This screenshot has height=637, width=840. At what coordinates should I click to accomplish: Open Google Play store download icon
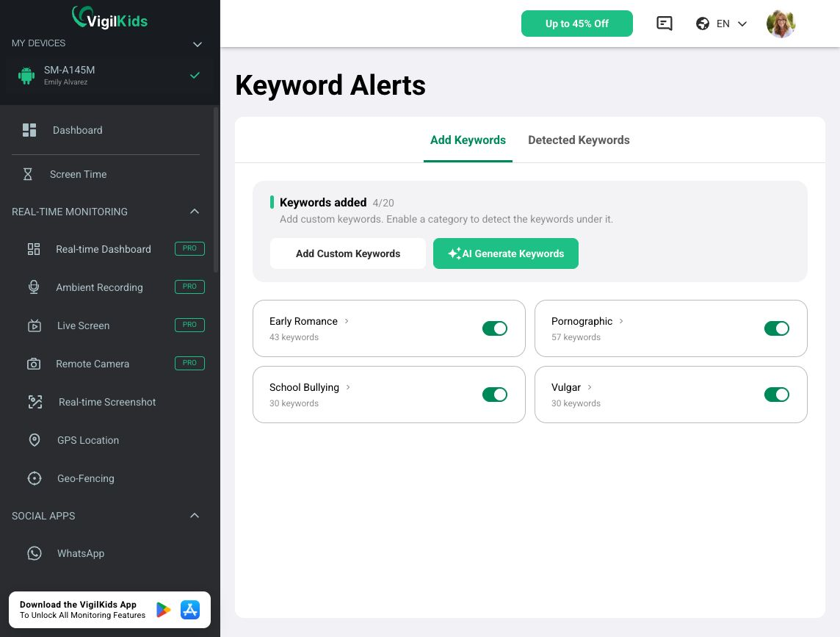click(x=164, y=610)
